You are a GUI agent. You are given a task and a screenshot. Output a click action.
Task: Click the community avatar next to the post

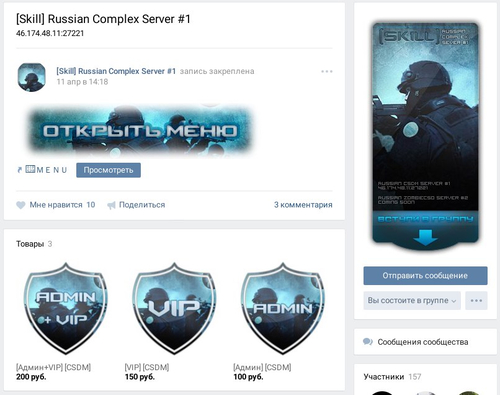point(32,77)
